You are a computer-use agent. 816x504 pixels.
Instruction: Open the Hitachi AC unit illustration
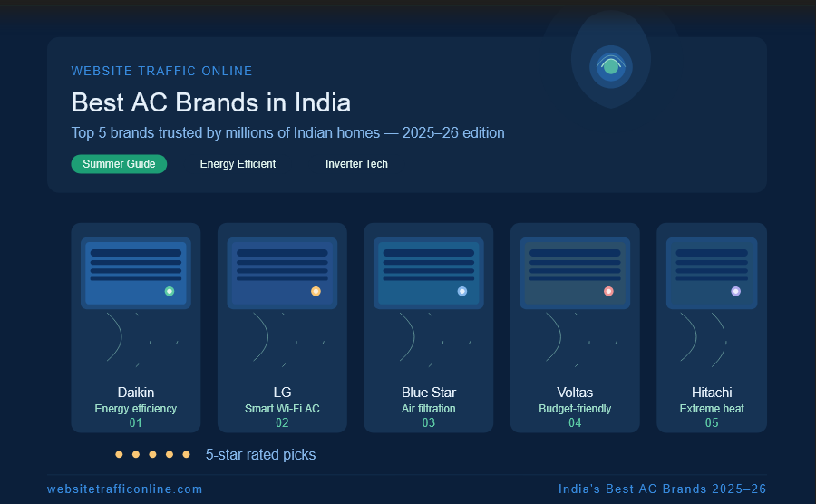pos(712,274)
